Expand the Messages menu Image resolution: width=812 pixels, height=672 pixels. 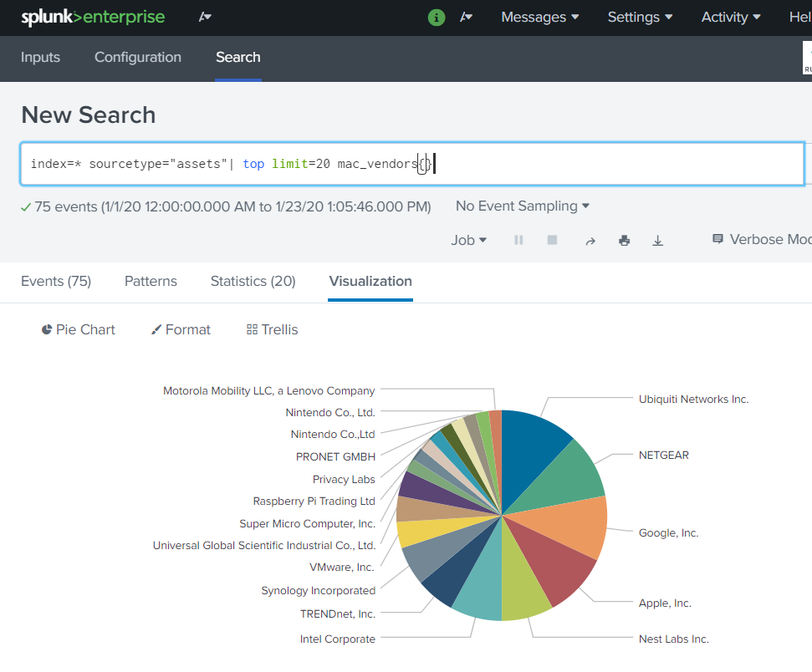point(539,18)
